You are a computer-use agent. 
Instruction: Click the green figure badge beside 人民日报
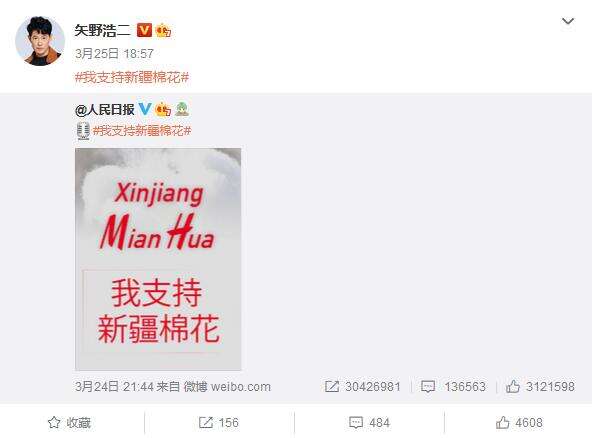(x=182, y=109)
